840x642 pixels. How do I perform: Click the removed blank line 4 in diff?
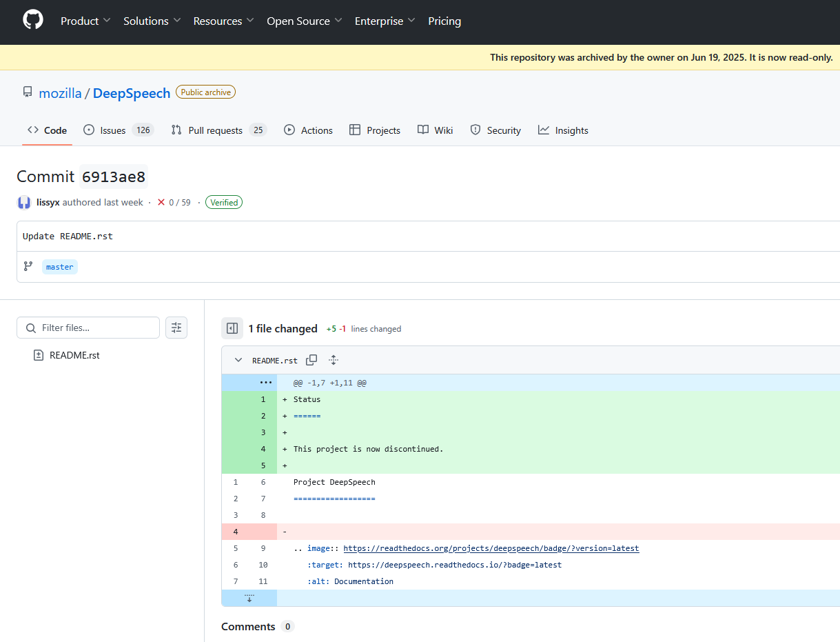tap(531, 532)
